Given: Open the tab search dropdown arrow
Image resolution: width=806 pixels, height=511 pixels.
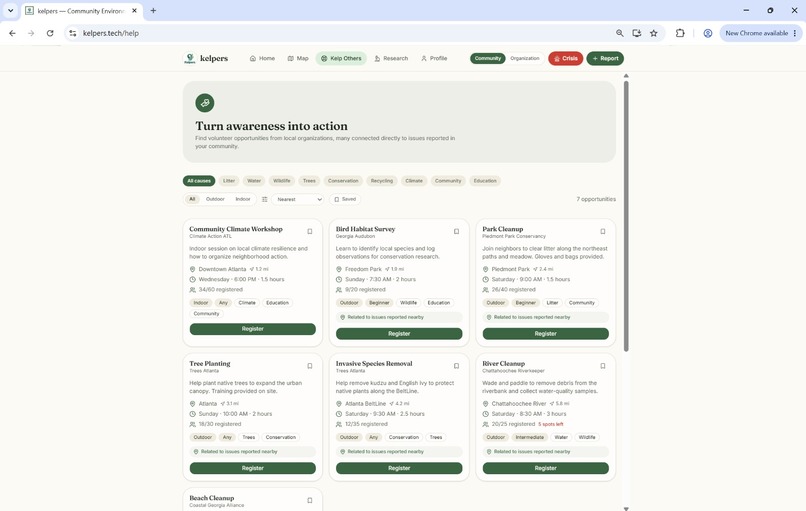Looking at the screenshot, I should click(x=10, y=10).
